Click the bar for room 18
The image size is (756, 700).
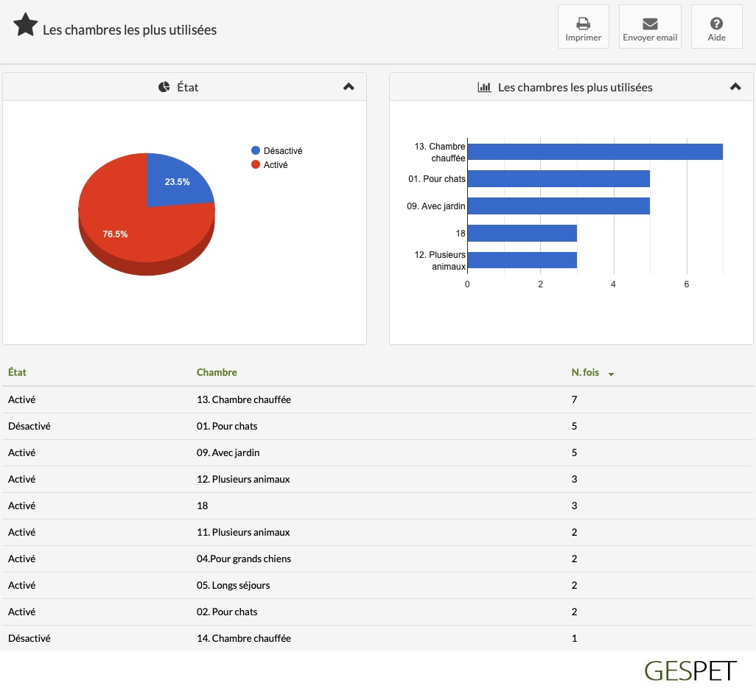pyautogui.click(x=522, y=234)
